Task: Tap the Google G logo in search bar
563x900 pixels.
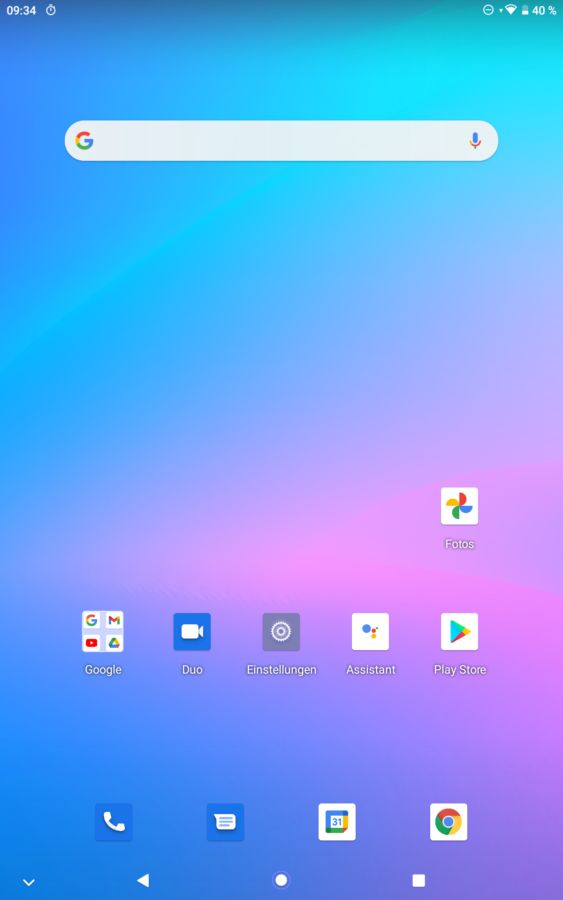Action: click(84, 141)
